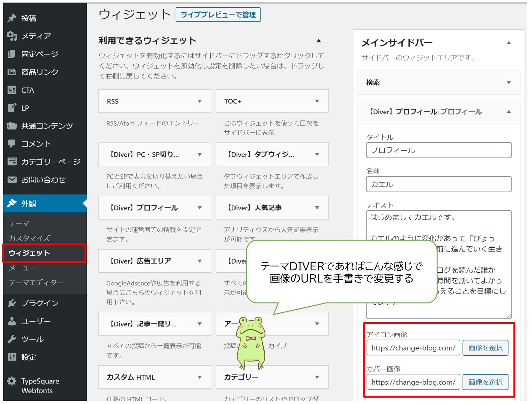Open the 投稿 (Posts) pushpin icon
Screen dimensions: 532x404
tap(12, 18)
